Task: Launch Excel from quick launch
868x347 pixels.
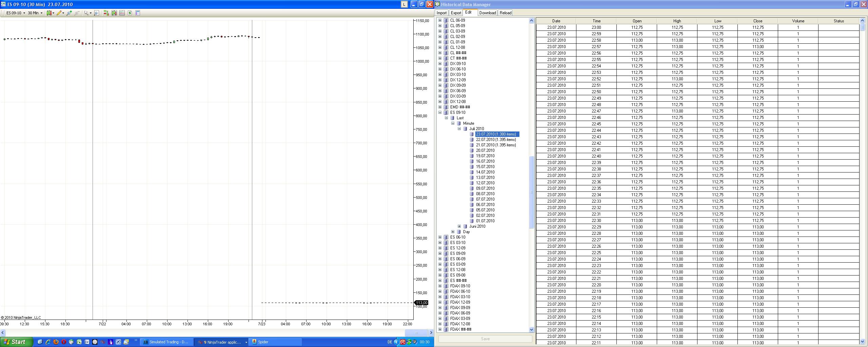Action: (x=79, y=342)
